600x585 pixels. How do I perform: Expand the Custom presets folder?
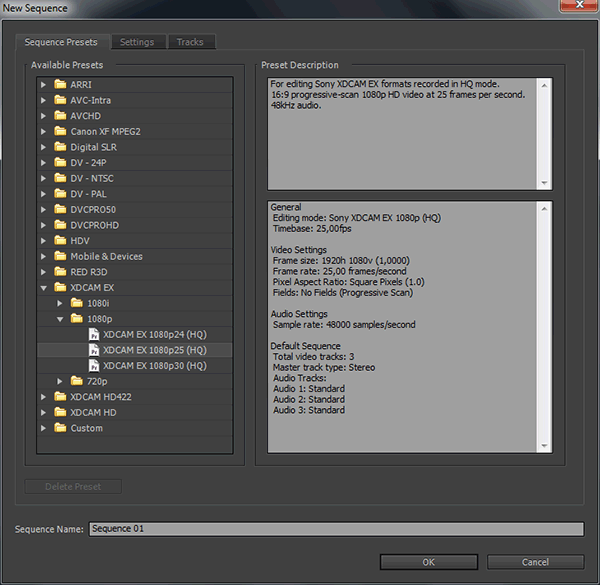[x=44, y=428]
